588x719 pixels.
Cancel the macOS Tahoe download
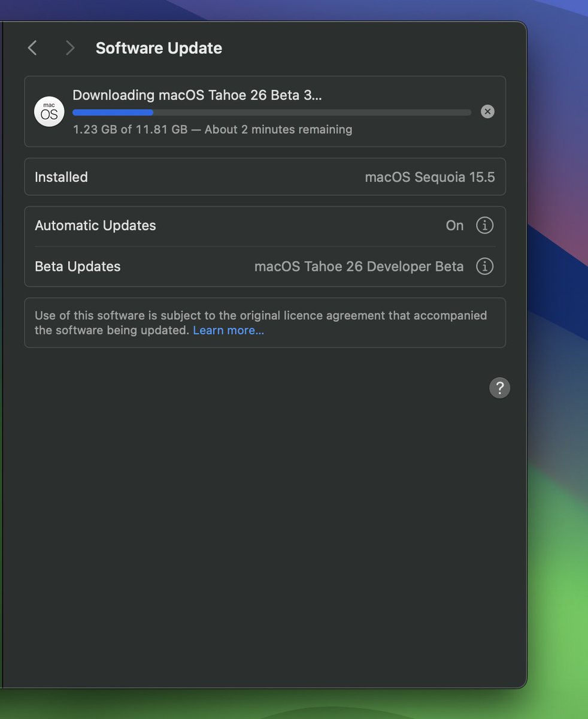(x=487, y=111)
